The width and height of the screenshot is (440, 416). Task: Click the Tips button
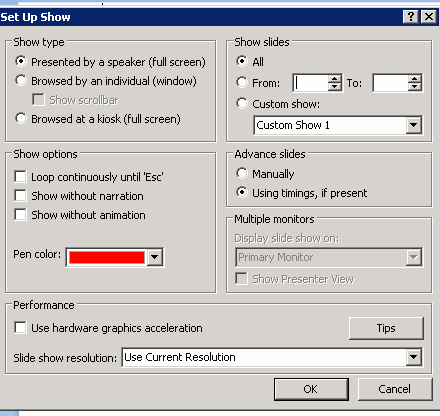386,328
